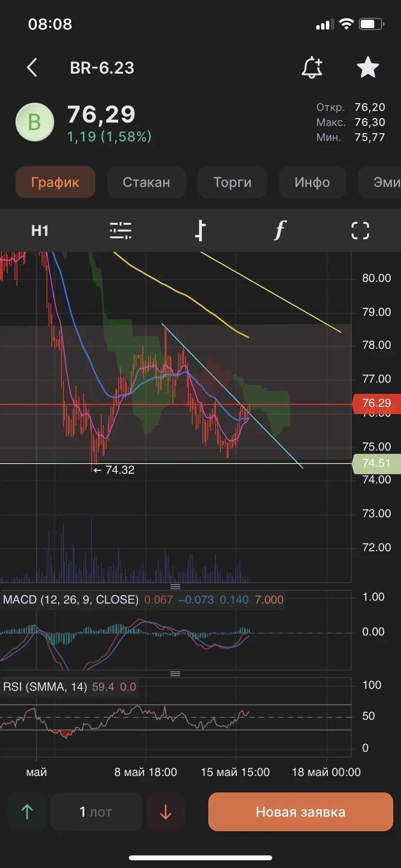
Task: Tap the large 76,29 last price
Action: [x=101, y=115]
